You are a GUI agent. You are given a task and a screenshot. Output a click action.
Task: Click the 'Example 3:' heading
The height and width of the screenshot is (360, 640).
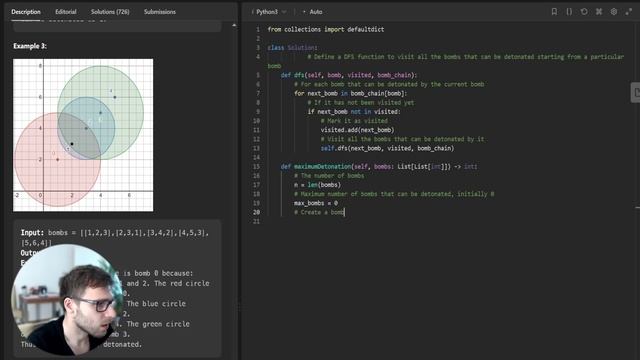(x=30, y=46)
